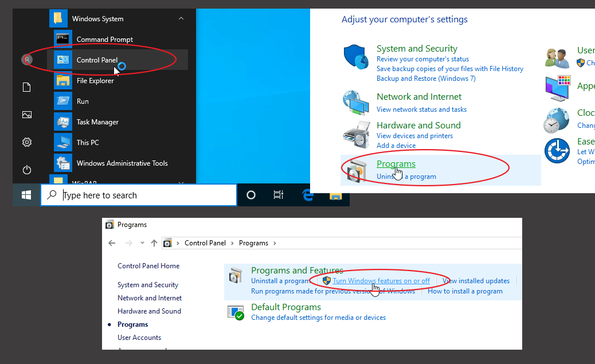This screenshot has height=364, width=595.
Task: Open the Run dialog icon
Action: (x=63, y=101)
